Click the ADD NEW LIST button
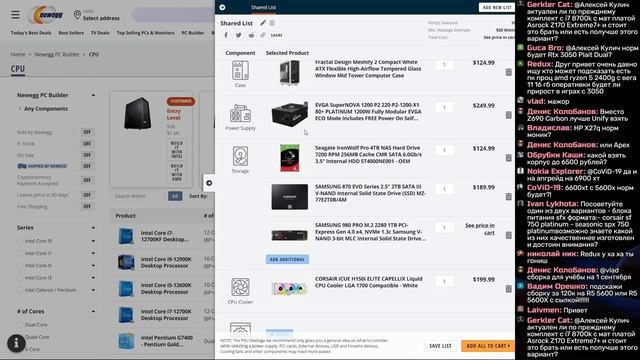The width and height of the screenshot is (640, 360). pos(497,7)
